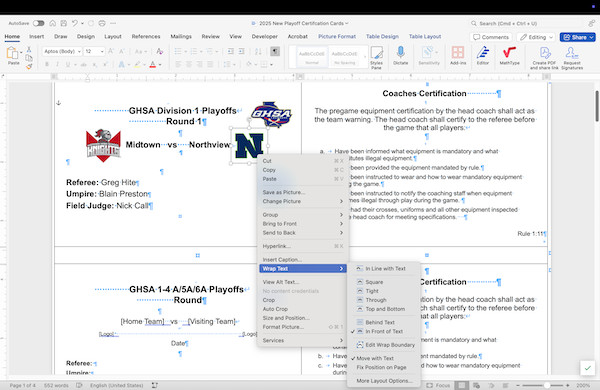The height and width of the screenshot is (390, 600).
Task: Toggle Show/Hide paragraph marks button
Action: pos(275,51)
